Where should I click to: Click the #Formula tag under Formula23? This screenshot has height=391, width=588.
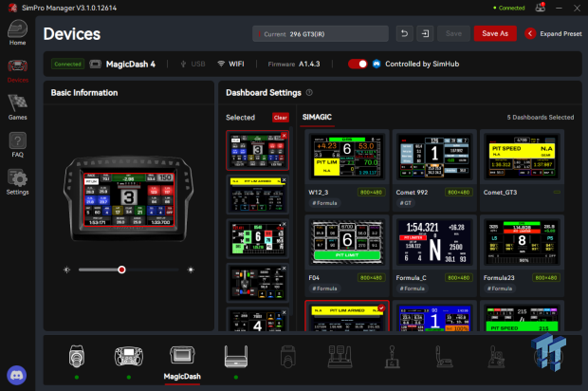pos(500,289)
